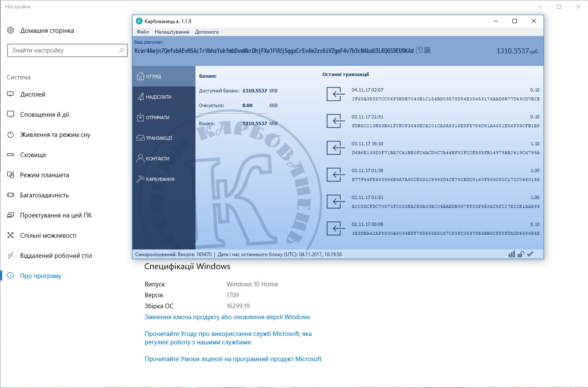
Task: Select transaction hash starting D6B6E133D0F7
Action: [x=446, y=153]
